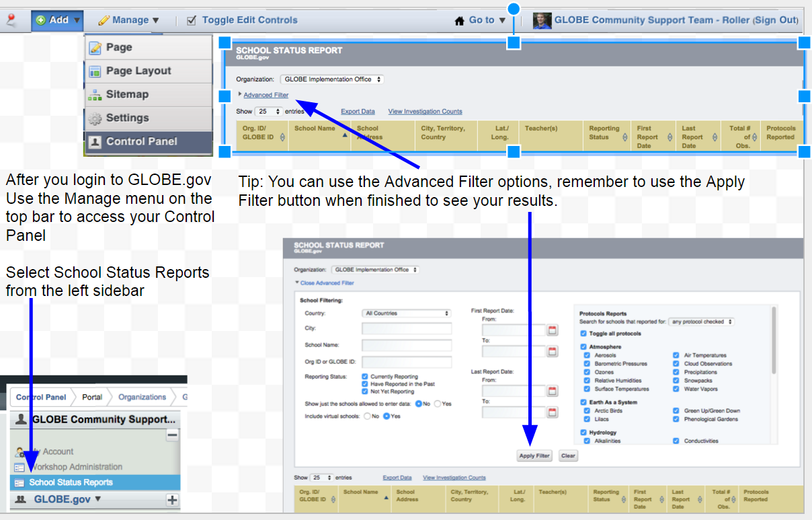This screenshot has width=812, height=520.
Task: Toggle the 'Toggle all protocols' checkbox
Action: tap(583, 334)
